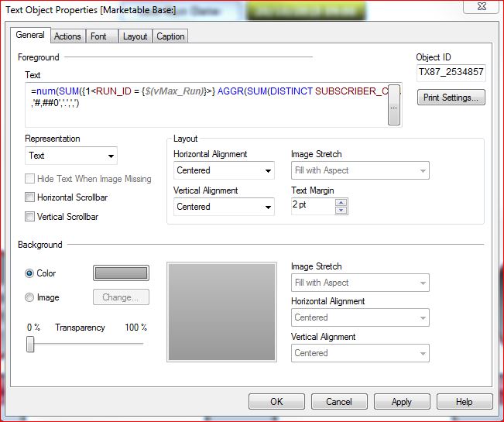Switch to the Caption tab
The height and width of the screenshot is (422, 504).
[x=170, y=36]
